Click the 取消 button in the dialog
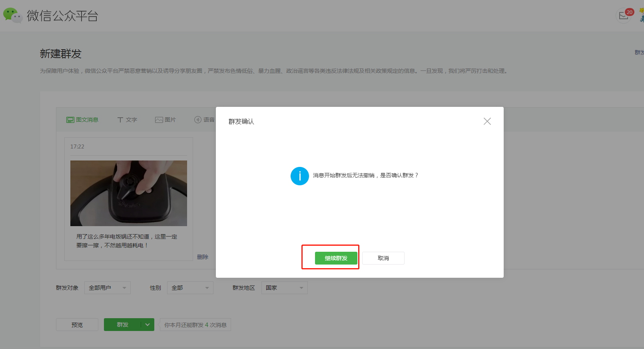Image resolution: width=644 pixels, height=349 pixels. [x=383, y=258]
